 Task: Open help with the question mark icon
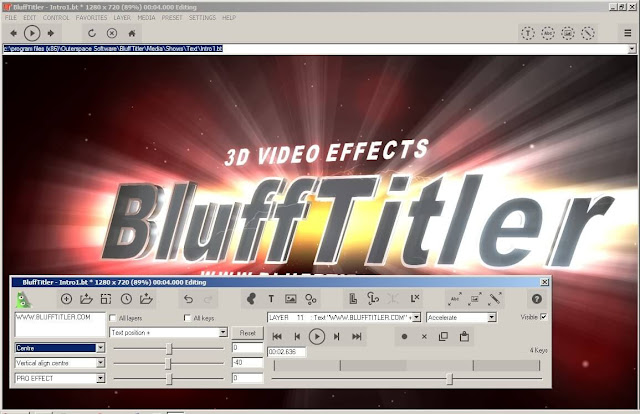tap(537, 299)
